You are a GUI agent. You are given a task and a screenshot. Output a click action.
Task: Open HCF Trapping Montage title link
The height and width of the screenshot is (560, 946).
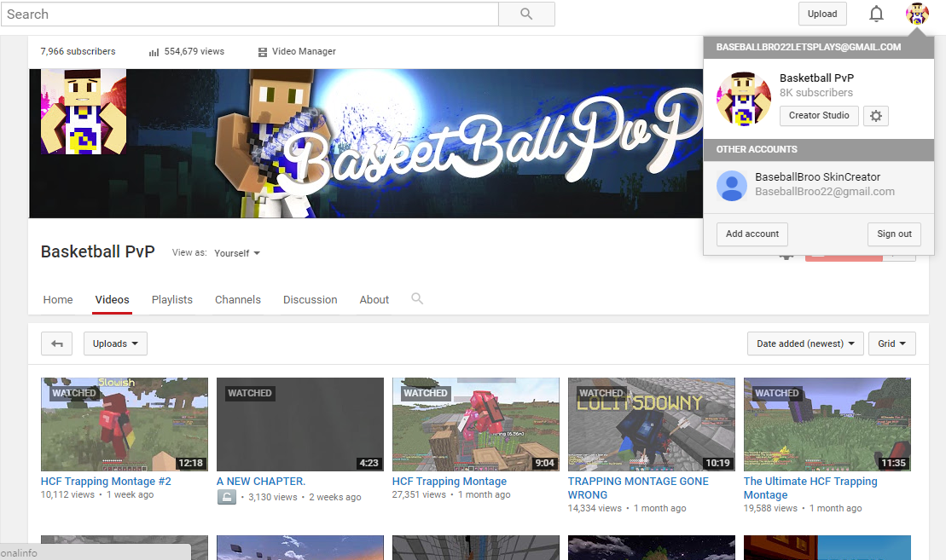(450, 481)
